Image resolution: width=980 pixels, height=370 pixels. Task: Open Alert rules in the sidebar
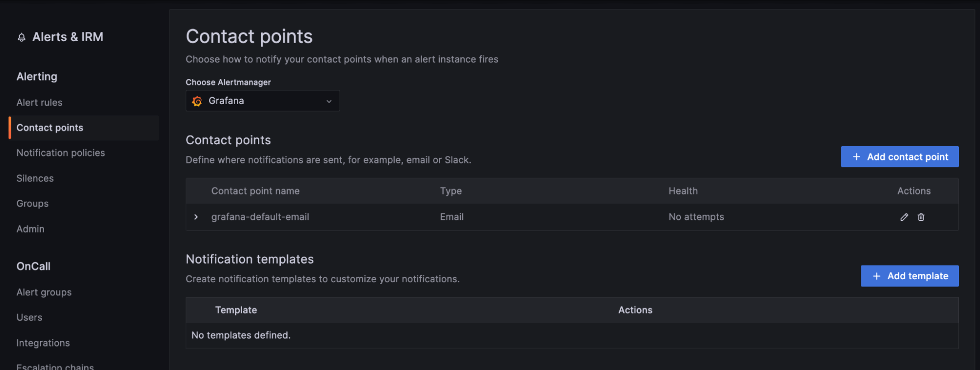[x=40, y=103]
